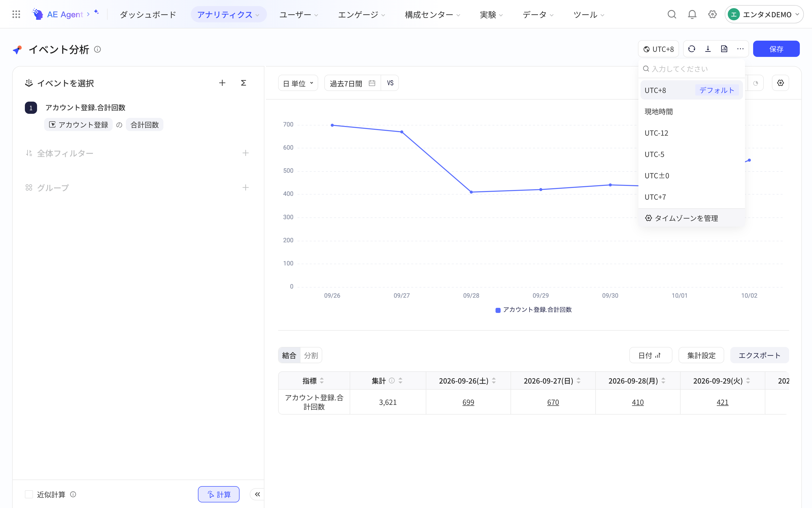The width and height of the screenshot is (812, 508).
Task: Click the sigma formula icon
Action: (x=244, y=83)
